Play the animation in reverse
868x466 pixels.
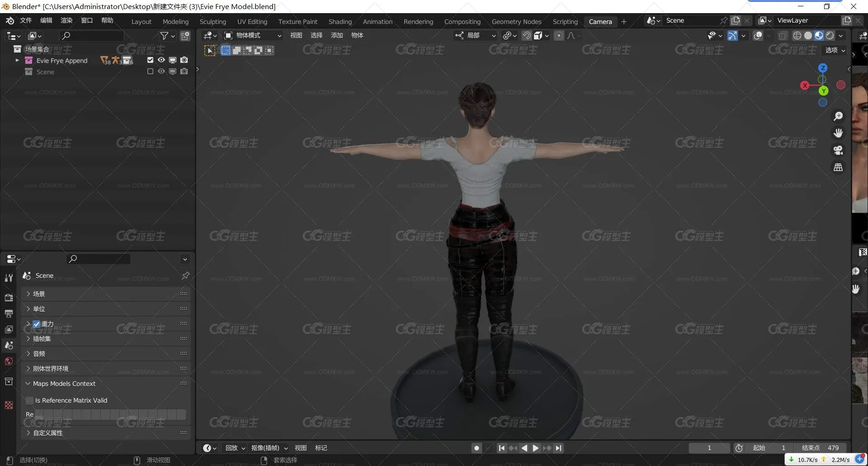pyautogui.click(x=524, y=448)
